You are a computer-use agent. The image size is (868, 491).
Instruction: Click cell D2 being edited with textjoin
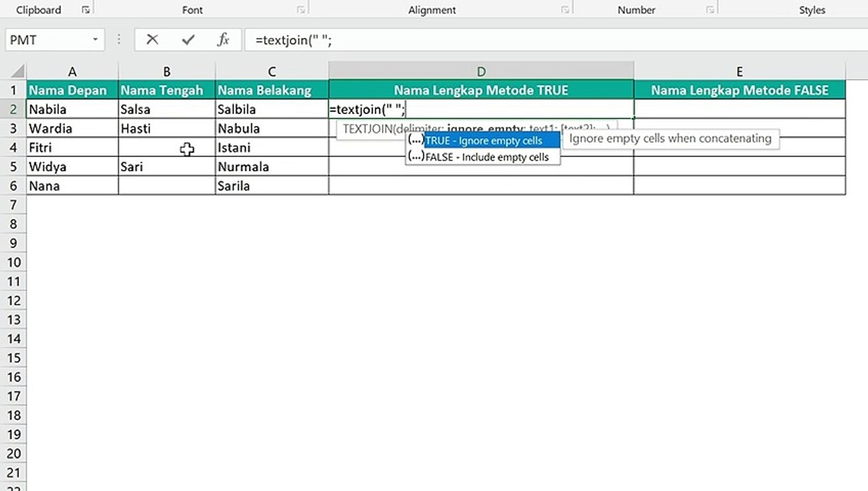[x=481, y=109]
